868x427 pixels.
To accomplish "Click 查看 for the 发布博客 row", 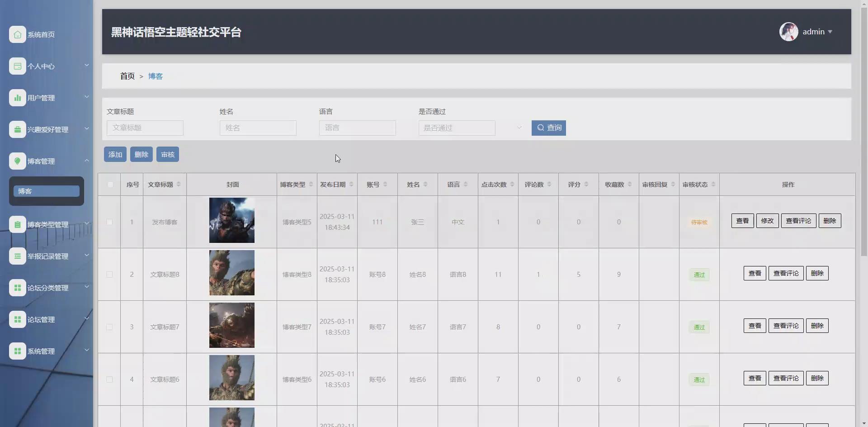I will (743, 221).
